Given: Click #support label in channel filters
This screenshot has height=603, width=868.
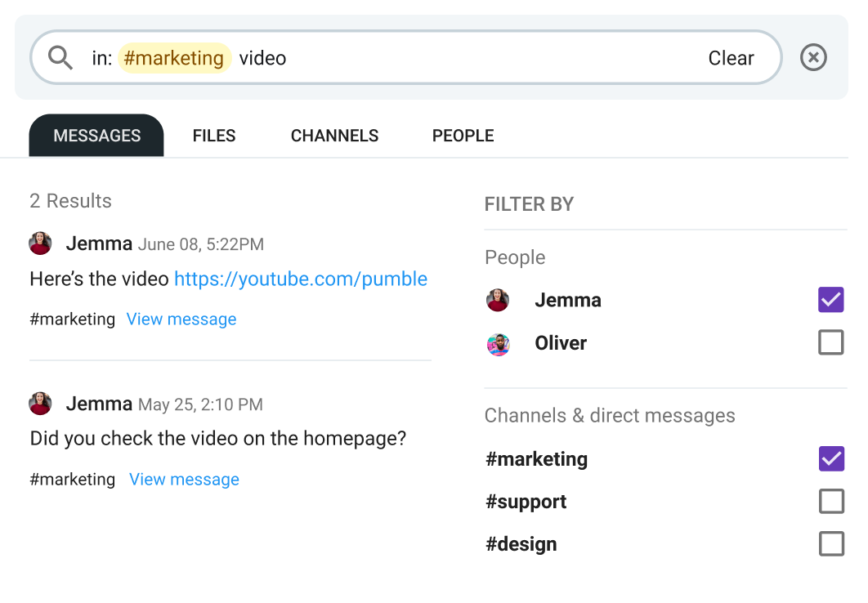Looking at the screenshot, I should [x=526, y=502].
